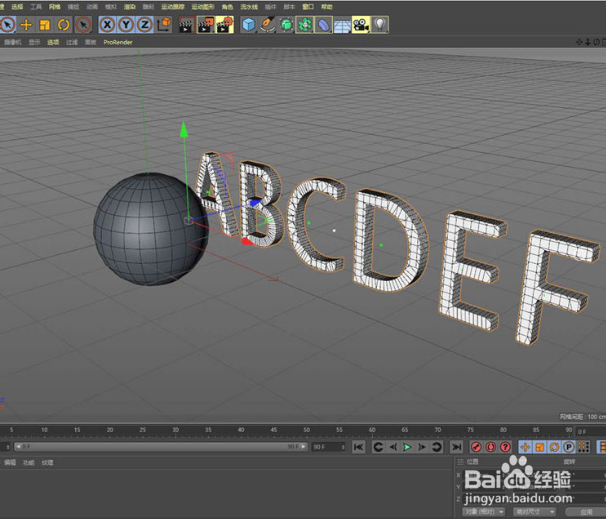Click keyframe selection question mark button
The image size is (606, 519).
pyautogui.click(x=505, y=447)
